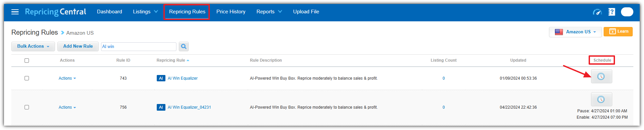Click the RepricingCentral logo
The image size is (644, 130).
55,12
